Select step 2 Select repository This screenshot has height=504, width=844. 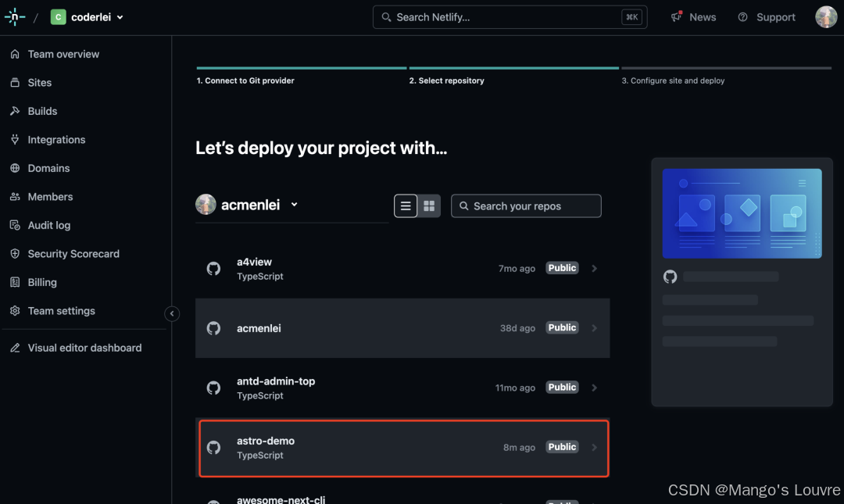click(447, 80)
